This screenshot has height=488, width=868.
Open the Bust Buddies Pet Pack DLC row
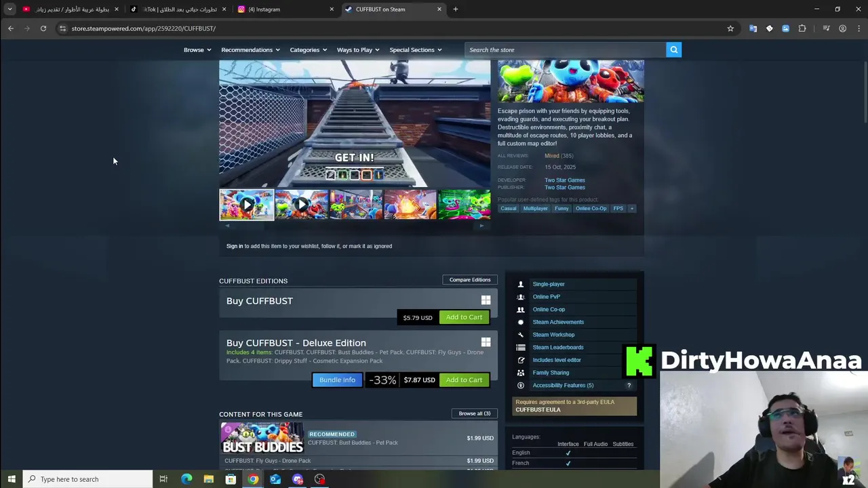359,439
